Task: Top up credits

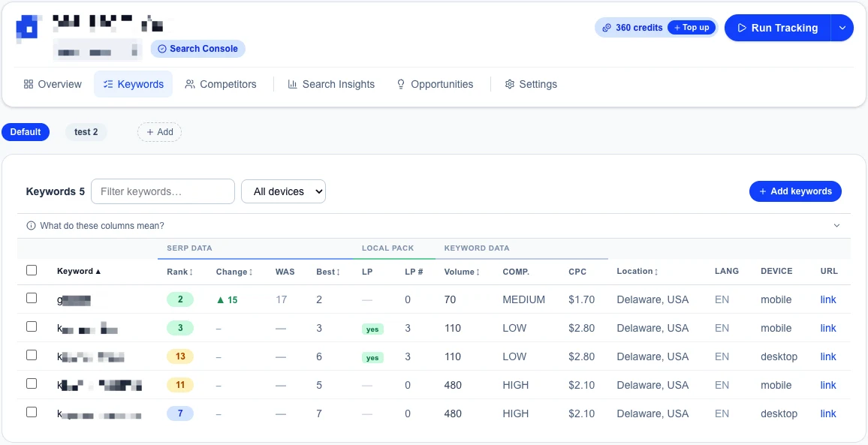Action: tap(692, 28)
